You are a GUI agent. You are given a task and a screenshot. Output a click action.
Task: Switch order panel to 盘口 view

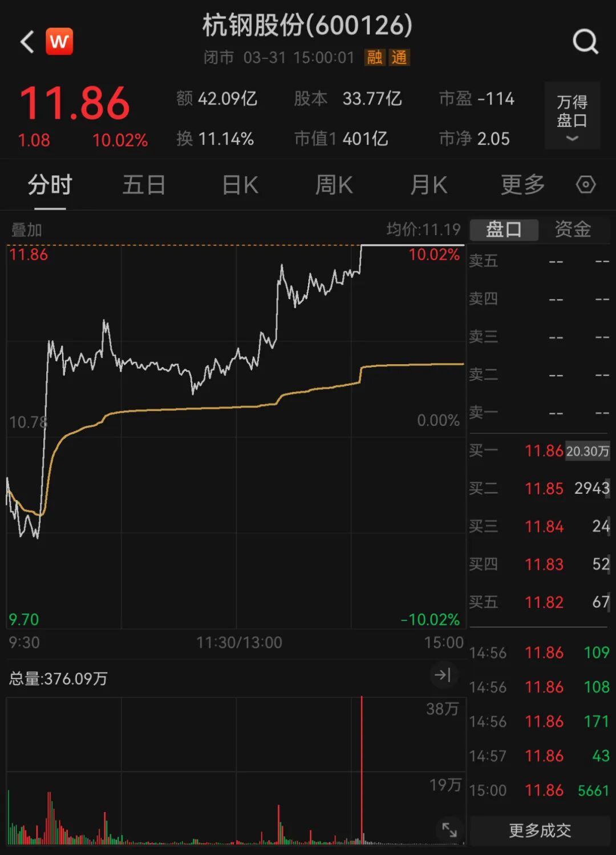pos(504,229)
